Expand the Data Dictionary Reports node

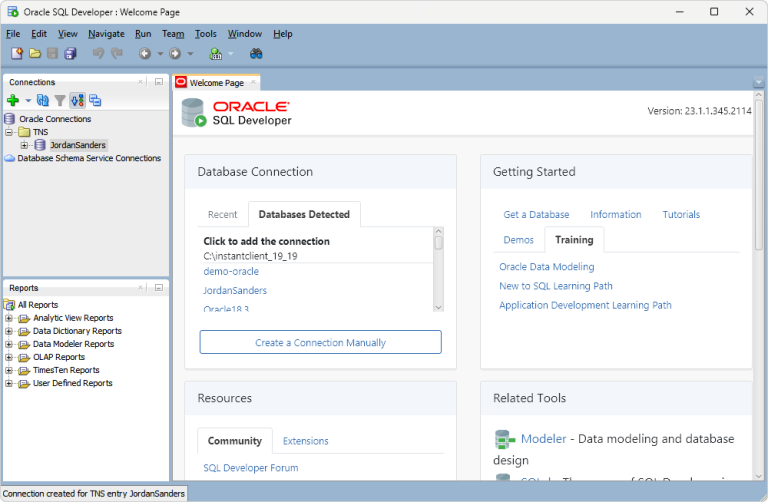pos(10,331)
